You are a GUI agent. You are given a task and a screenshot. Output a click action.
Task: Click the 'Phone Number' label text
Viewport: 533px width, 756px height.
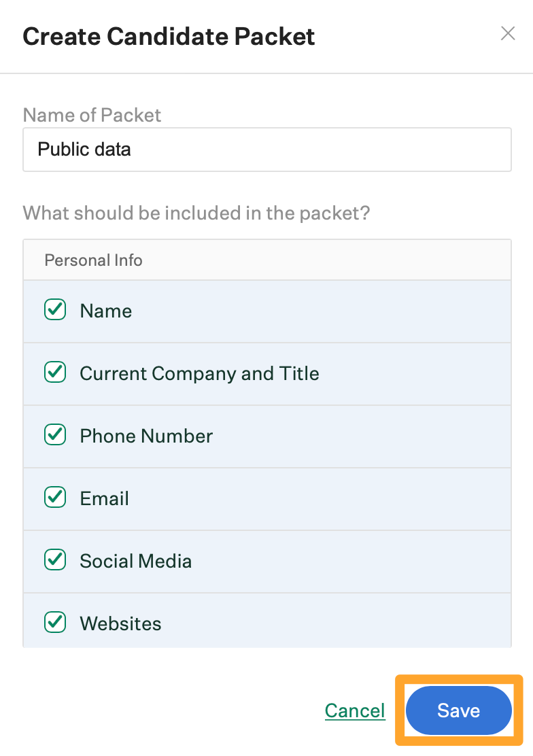146,436
